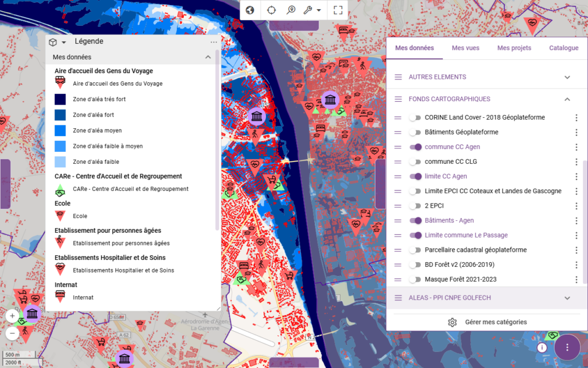Click the Limite commune Le Passage label
Screen dimensions: 588x368
click(466, 235)
